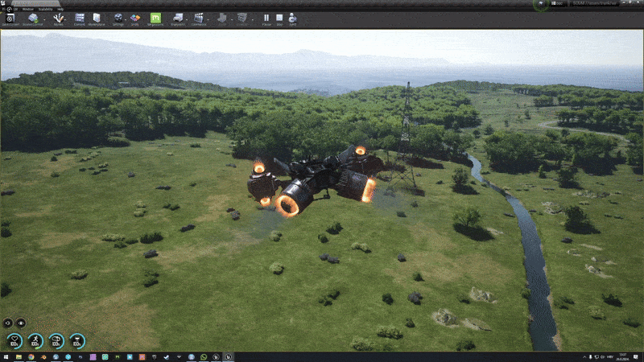
Task: Open Chrome from the taskbar
Action: point(30,356)
